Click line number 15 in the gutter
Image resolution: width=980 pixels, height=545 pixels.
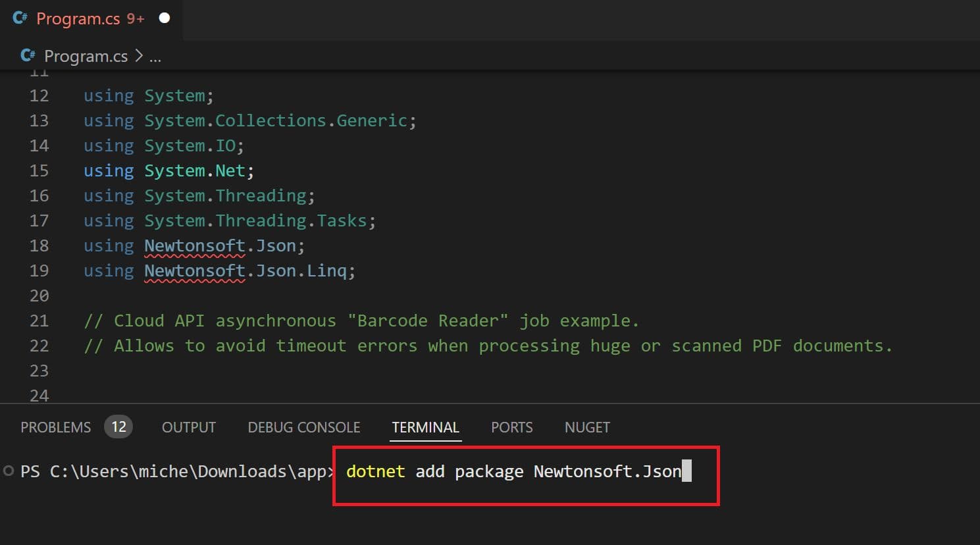(x=39, y=170)
